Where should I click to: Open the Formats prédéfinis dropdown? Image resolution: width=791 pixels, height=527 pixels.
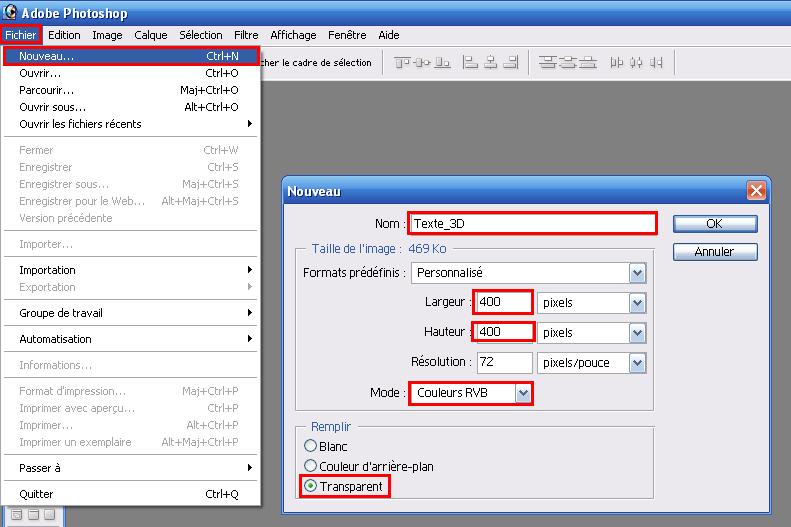click(637, 273)
